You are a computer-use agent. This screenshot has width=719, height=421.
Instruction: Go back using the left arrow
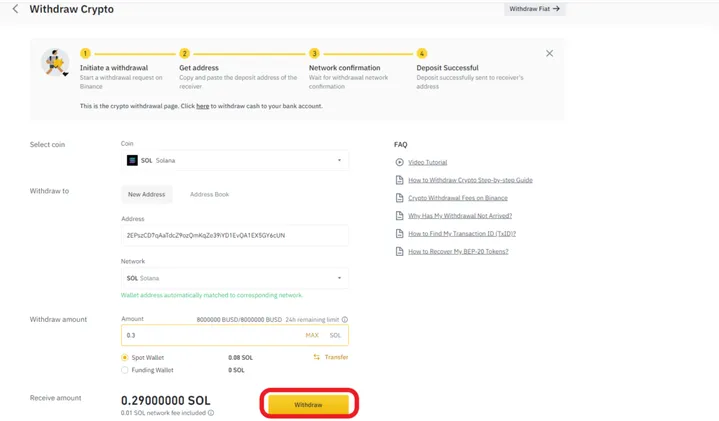tap(16, 9)
